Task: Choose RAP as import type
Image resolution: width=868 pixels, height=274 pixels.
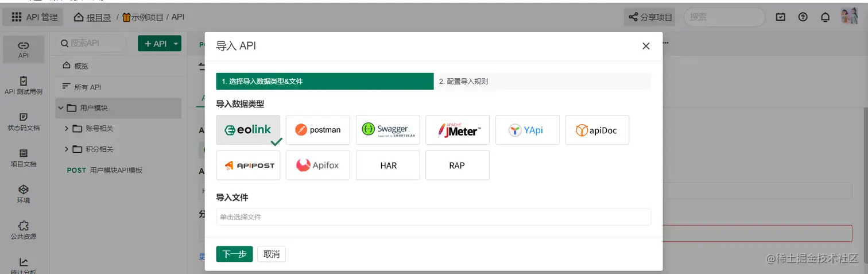Action: coord(458,165)
